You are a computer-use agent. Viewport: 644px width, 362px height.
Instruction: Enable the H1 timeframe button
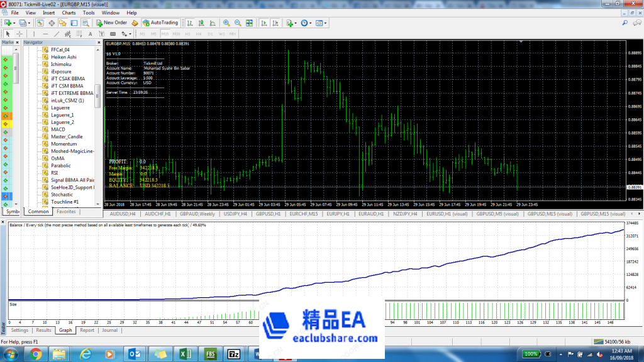click(187, 33)
